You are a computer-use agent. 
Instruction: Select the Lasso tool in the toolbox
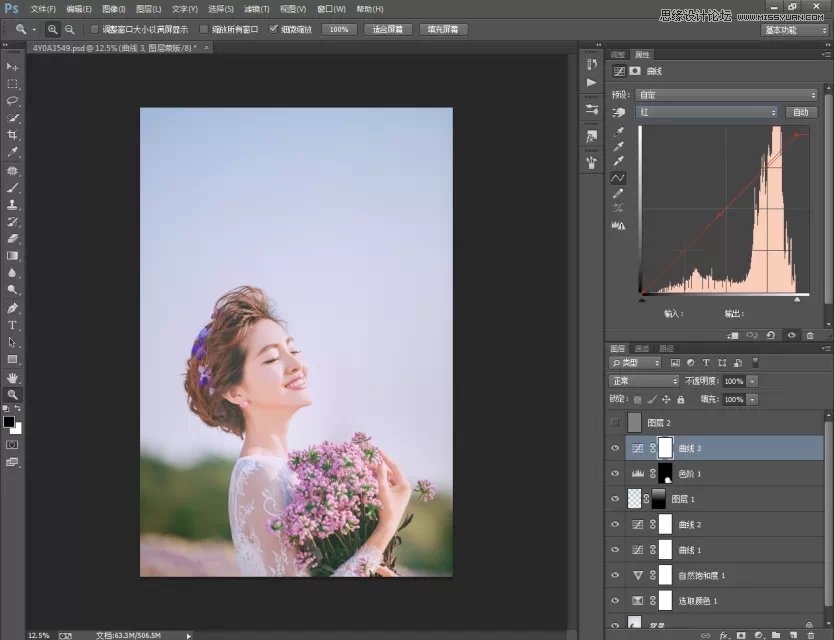13,101
